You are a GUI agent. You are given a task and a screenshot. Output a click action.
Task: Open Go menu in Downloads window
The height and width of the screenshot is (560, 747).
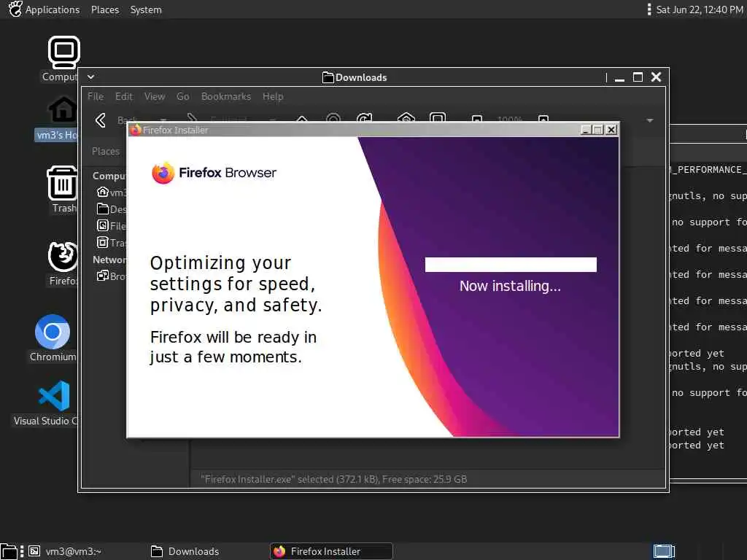[x=183, y=96]
